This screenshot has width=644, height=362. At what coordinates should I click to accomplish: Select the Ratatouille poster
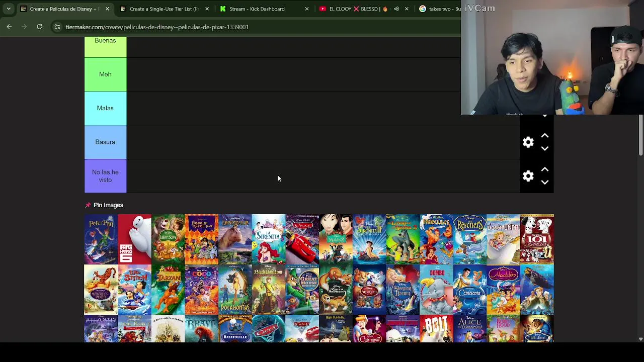[x=235, y=329]
